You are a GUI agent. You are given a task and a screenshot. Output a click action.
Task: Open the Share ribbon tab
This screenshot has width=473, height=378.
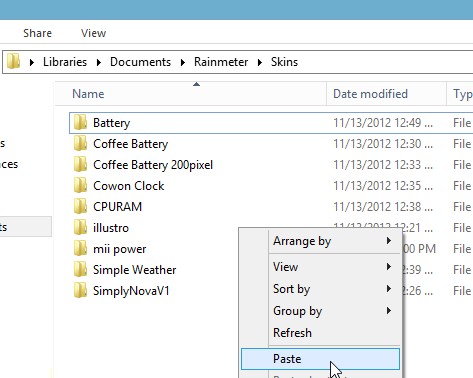point(37,33)
